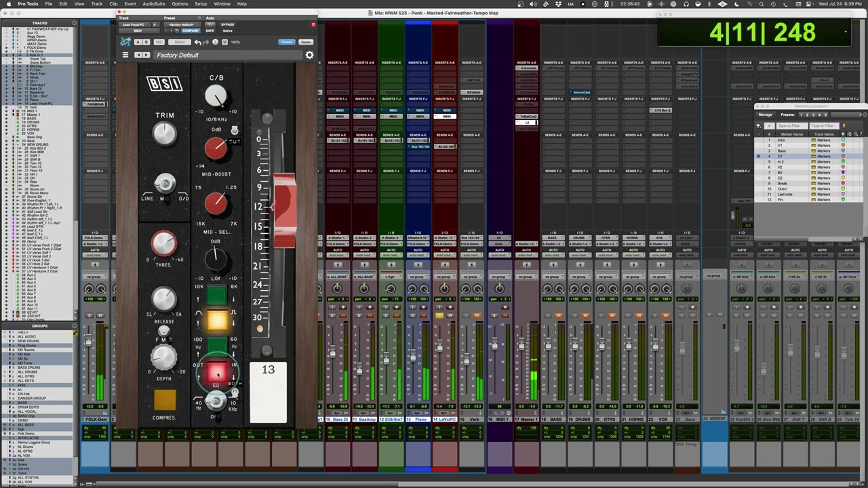Open the Track menu
This screenshot has height=488, width=868.
(97, 4)
